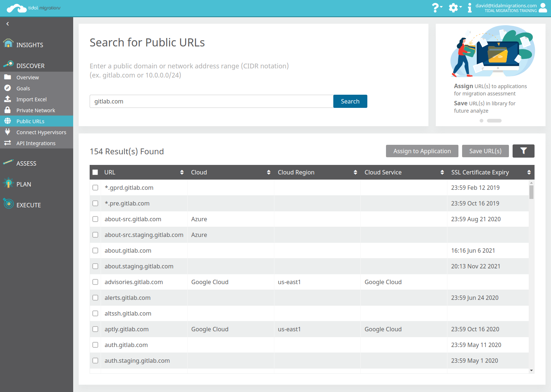
Task: Click the table scroll down arrow
Action: click(x=531, y=370)
